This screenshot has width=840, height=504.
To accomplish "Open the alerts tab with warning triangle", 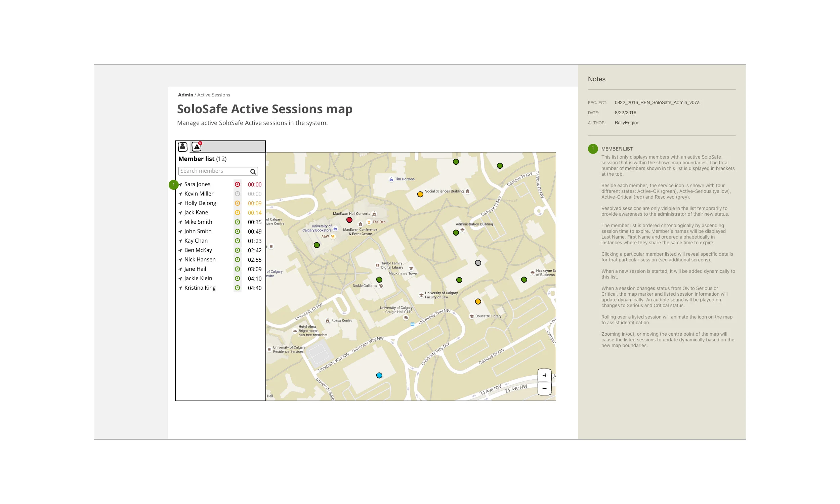I will [x=197, y=147].
